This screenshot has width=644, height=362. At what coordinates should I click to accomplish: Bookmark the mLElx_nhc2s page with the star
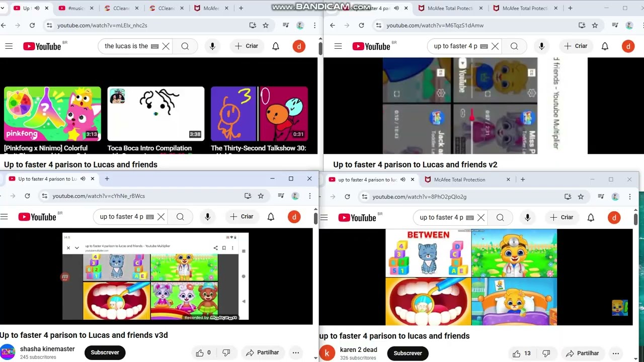coord(266,25)
